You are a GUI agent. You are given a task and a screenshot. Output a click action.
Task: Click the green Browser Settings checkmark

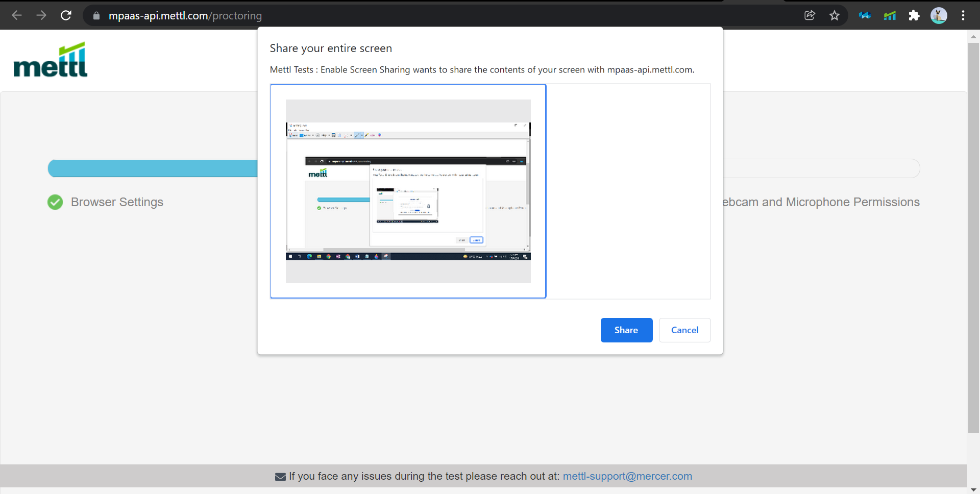pyautogui.click(x=55, y=202)
